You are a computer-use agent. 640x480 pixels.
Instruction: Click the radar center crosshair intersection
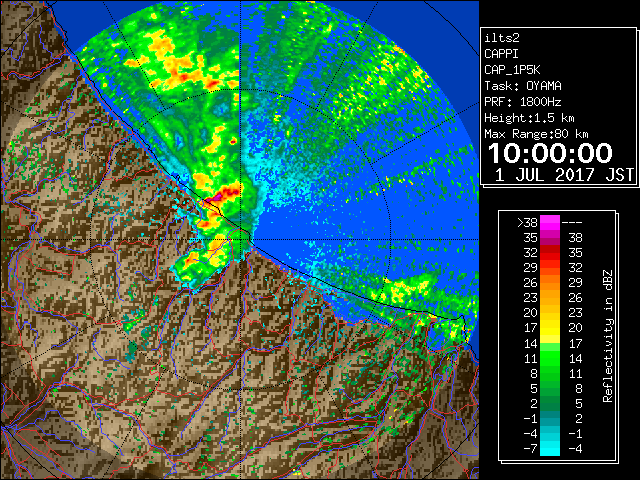tap(241, 240)
